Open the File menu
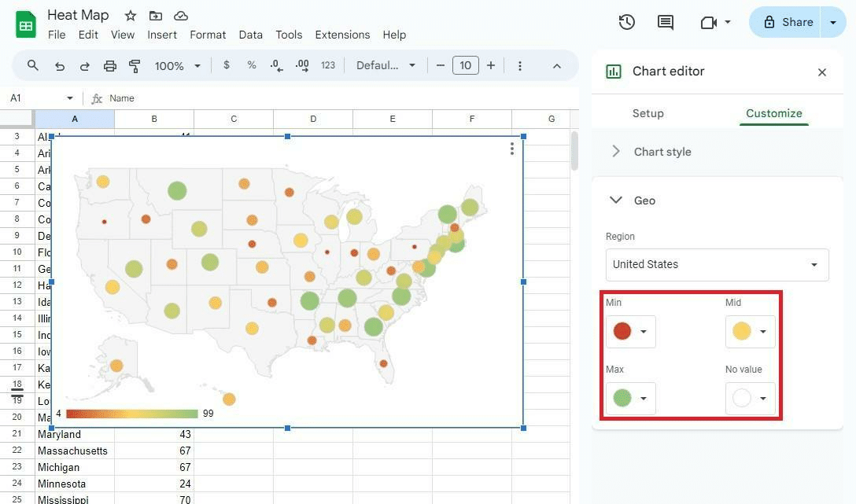Viewport: 856px width, 504px height. [x=57, y=35]
